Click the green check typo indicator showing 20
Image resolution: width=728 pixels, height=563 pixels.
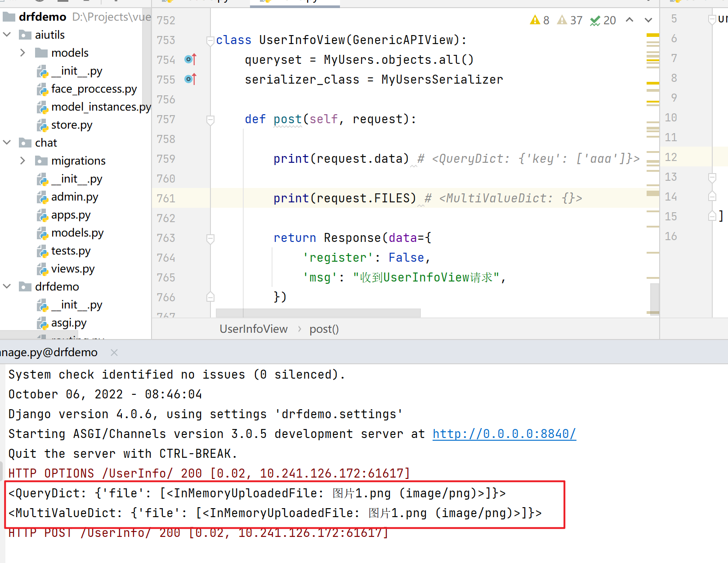click(x=603, y=20)
